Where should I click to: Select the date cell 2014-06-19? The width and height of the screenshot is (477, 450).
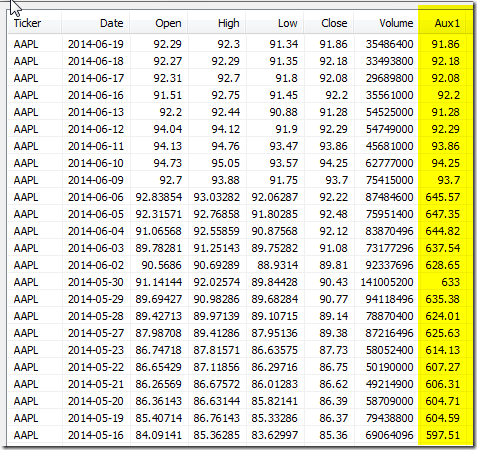[96, 44]
